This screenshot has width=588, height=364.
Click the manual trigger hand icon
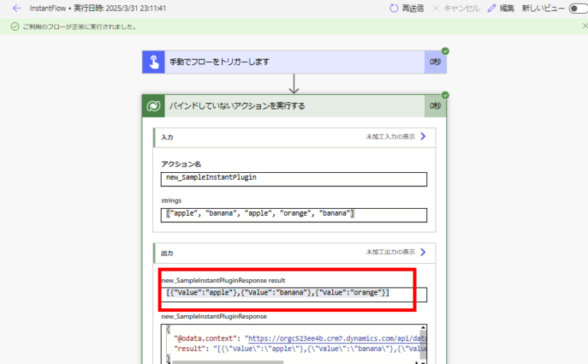pyautogui.click(x=153, y=62)
